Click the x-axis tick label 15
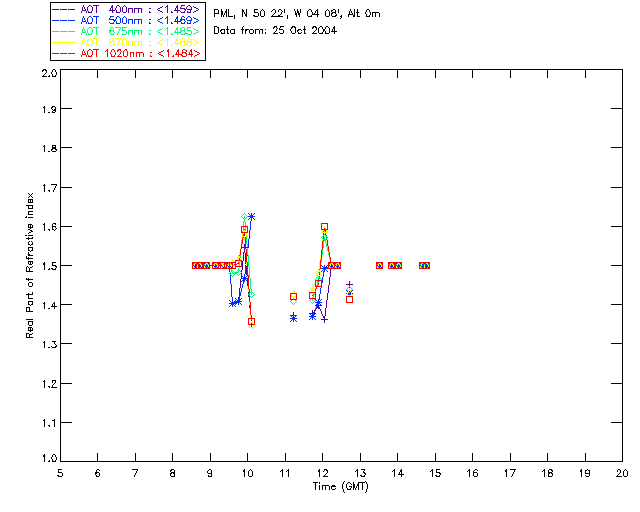This screenshot has width=640, height=512. click(435, 473)
